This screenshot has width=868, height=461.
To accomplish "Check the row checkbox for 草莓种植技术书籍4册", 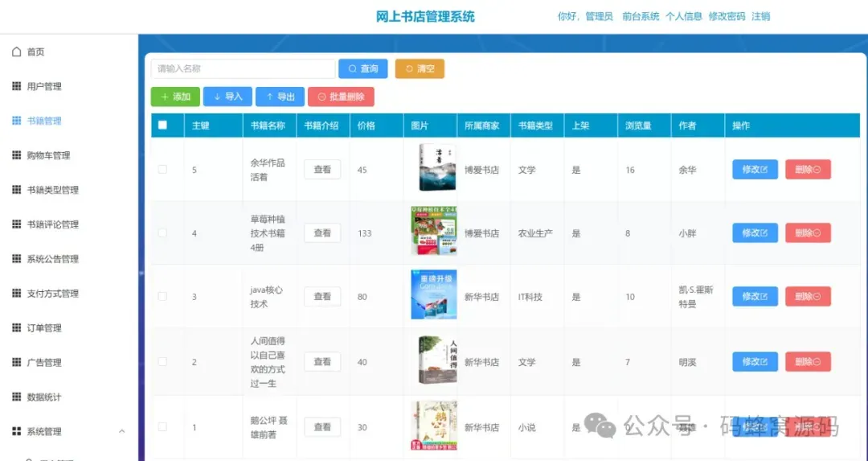I will [x=162, y=233].
